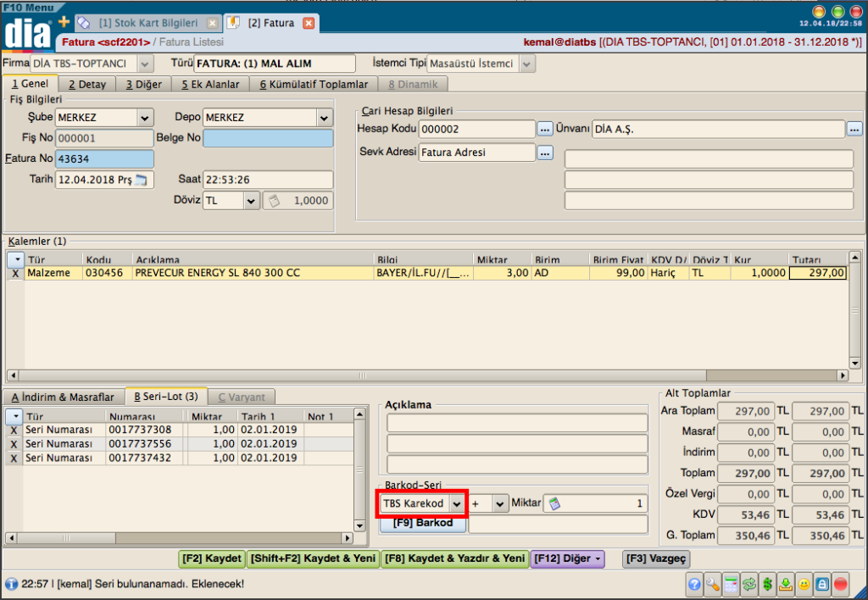Click the red circle status icon
The height and width of the screenshot is (600, 868).
840,584
